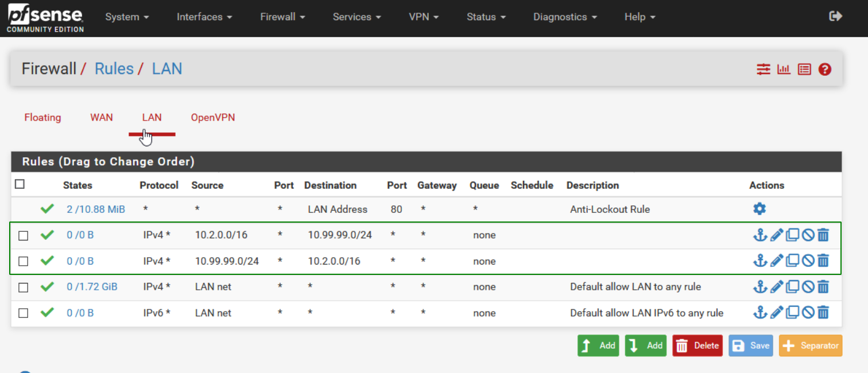Click the orange Separator button
The height and width of the screenshot is (373, 868).
[811, 345]
